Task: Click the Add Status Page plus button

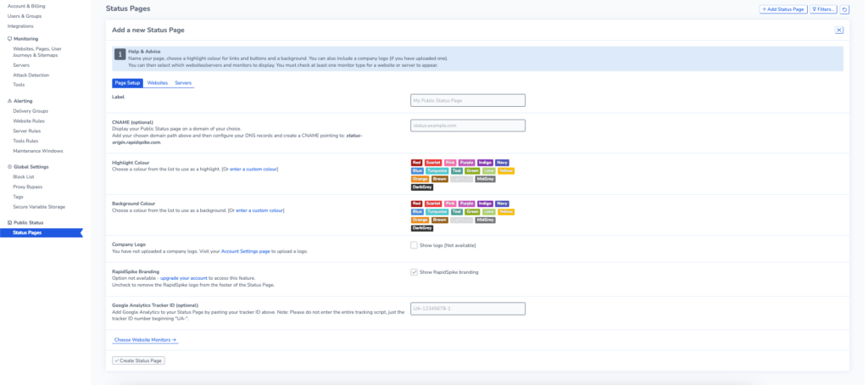Action: pos(783,9)
